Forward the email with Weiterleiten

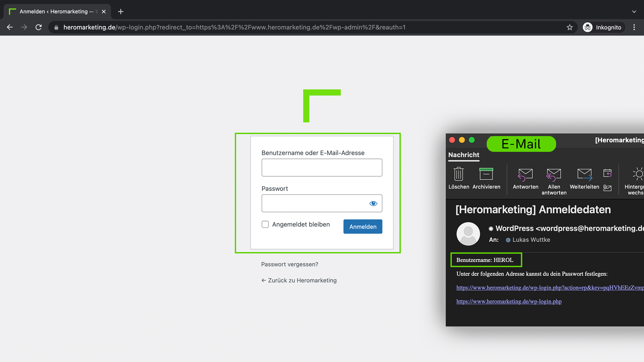coord(584,178)
